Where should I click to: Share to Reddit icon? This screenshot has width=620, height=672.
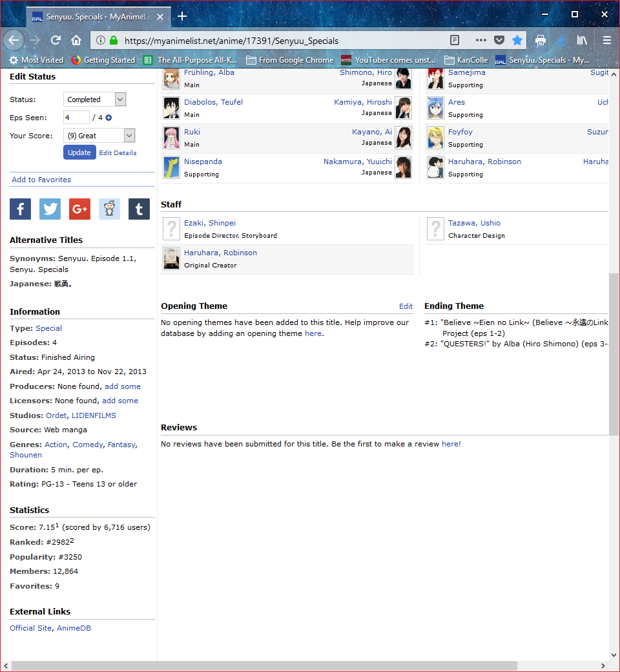pos(109,209)
